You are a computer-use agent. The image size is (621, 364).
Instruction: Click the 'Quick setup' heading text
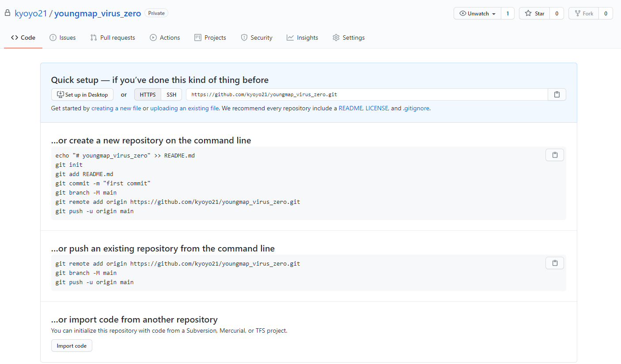pos(160,80)
